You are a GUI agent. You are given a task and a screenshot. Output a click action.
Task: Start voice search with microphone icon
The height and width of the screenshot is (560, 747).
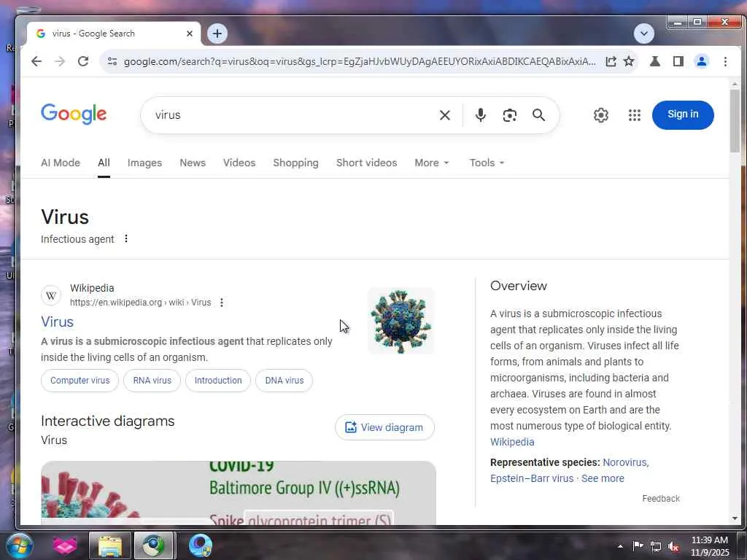tap(480, 115)
